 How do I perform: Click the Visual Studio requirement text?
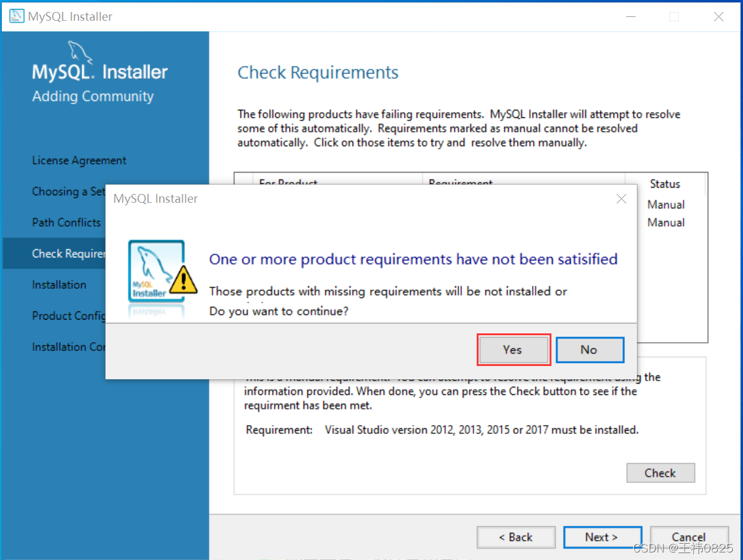[x=482, y=429]
